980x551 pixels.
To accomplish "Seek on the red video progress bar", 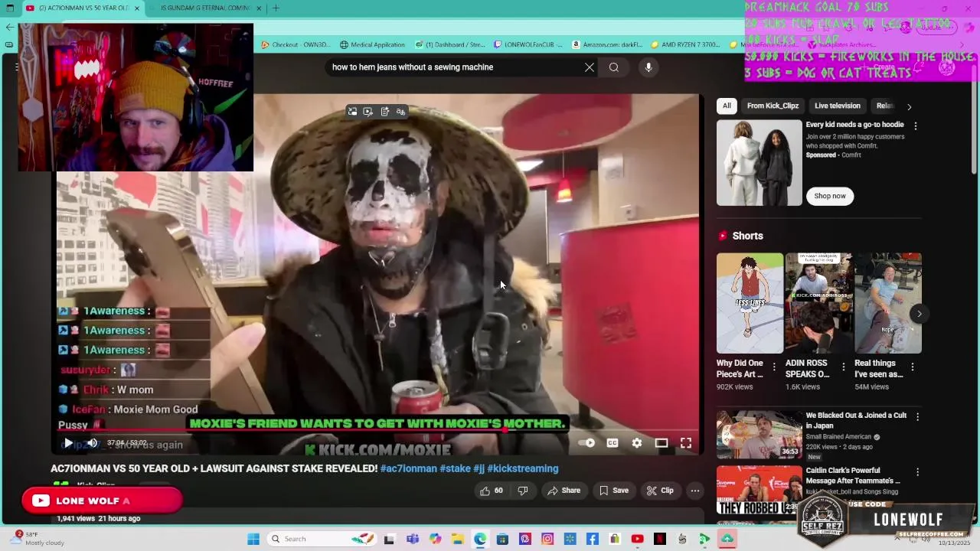I will (x=378, y=430).
